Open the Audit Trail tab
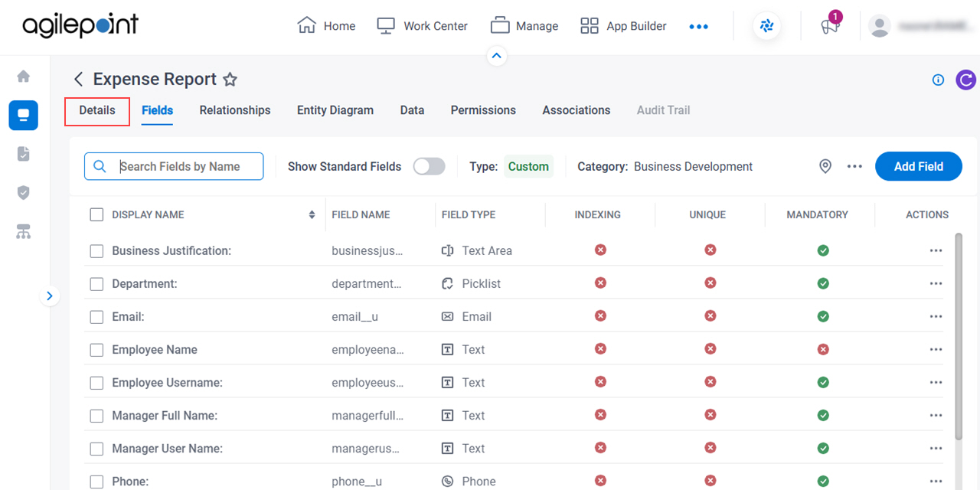Screen dimensions: 980x490 click(663, 110)
